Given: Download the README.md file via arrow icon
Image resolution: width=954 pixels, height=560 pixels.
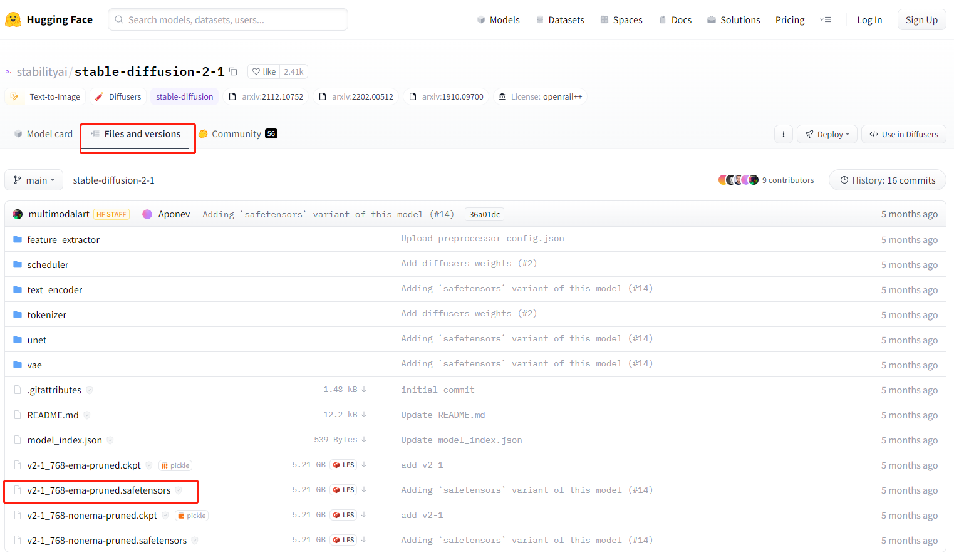Looking at the screenshot, I should click(x=364, y=415).
